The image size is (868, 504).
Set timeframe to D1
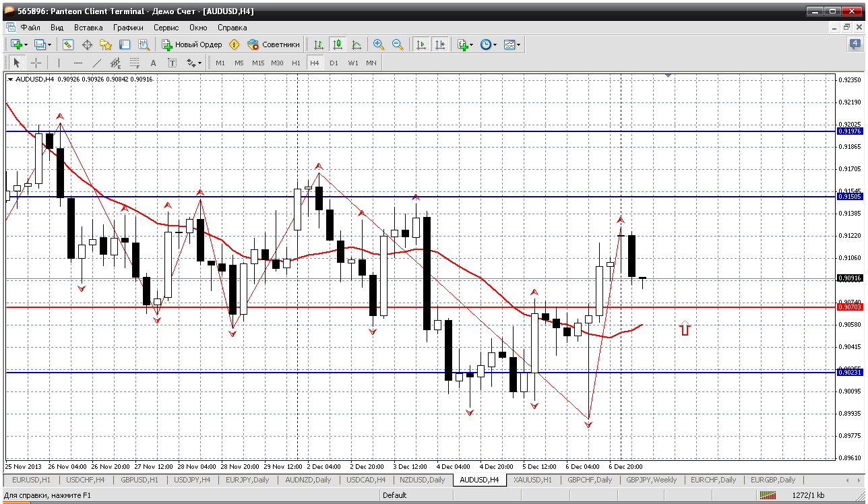point(334,63)
